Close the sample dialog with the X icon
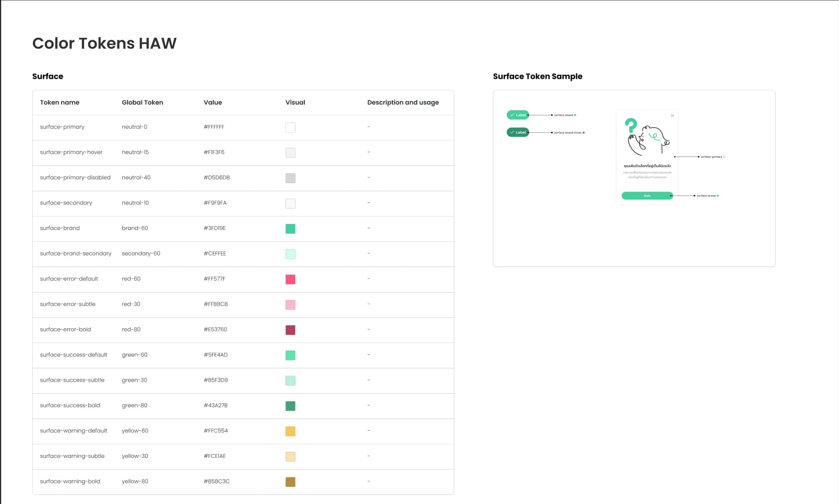839x504 pixels. 672,115
